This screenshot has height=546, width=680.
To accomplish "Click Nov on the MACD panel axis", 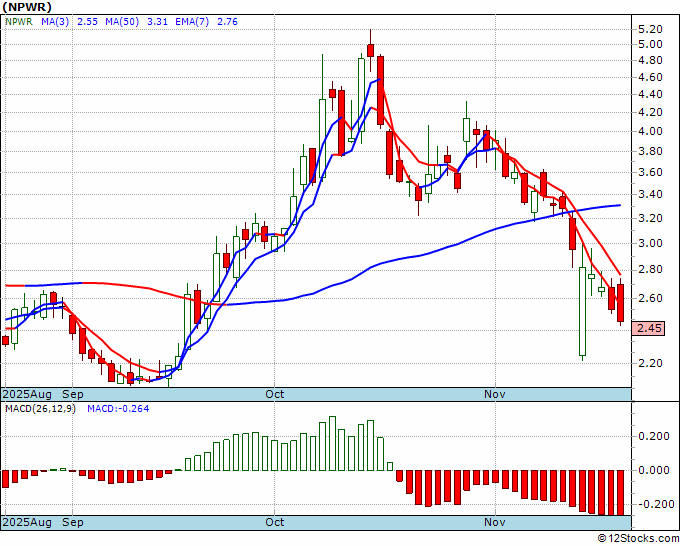I will [495, 522].
